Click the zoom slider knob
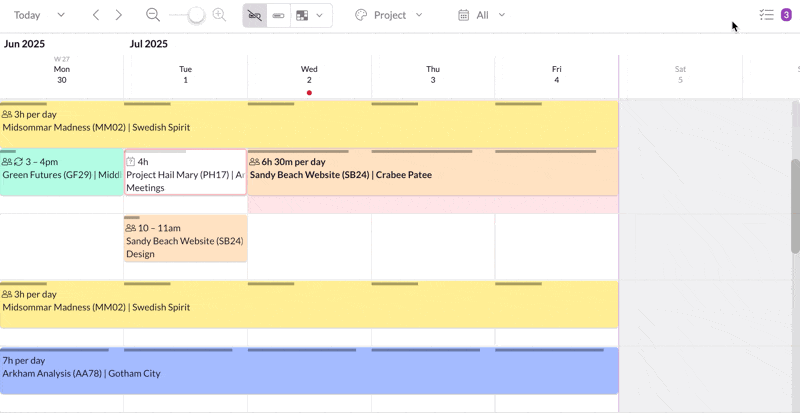Screen dimensions: 800x413 point(196,15)
